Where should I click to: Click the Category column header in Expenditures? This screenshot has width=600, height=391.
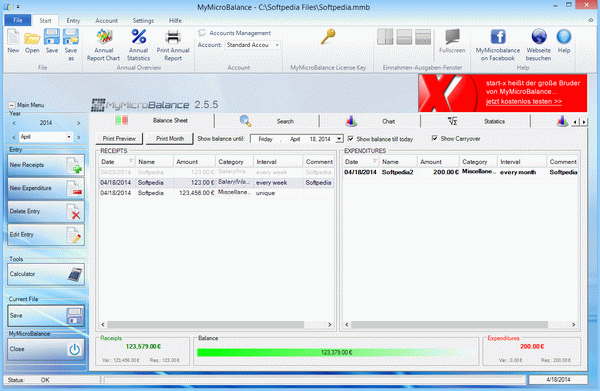click(478, 162)
